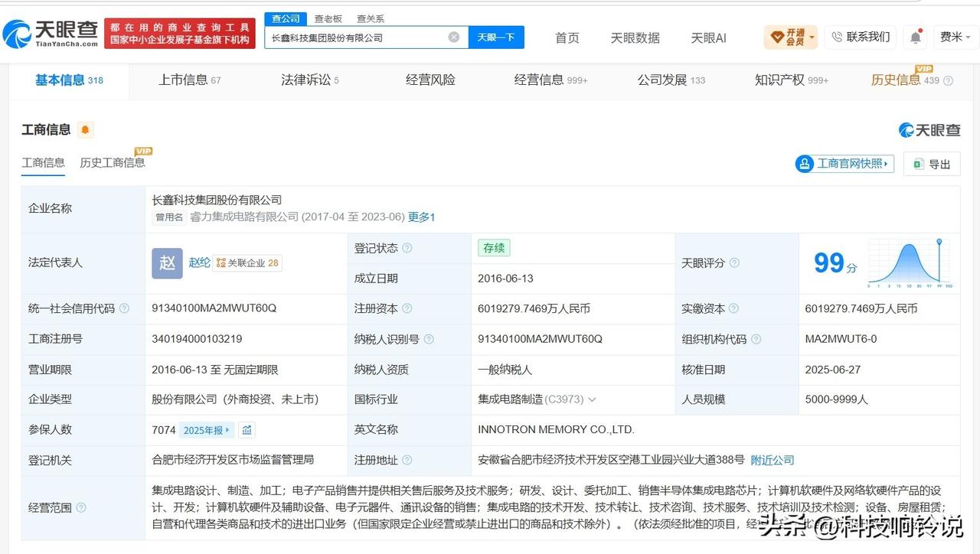This screenshot has height=554, width=980.
Task: Click the organization code MA2MWUT6-0
Action: (x=841, y=339)
